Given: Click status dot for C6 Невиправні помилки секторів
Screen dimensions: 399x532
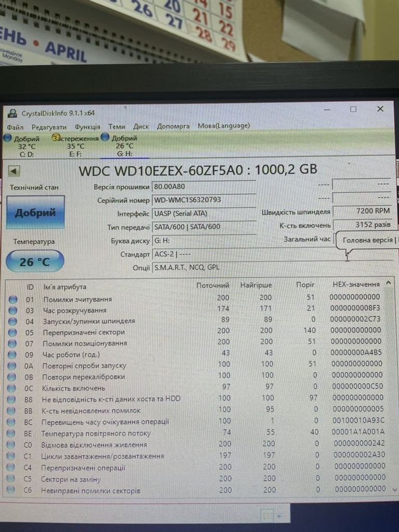Looking at the screenshot, I should point(11,490).
